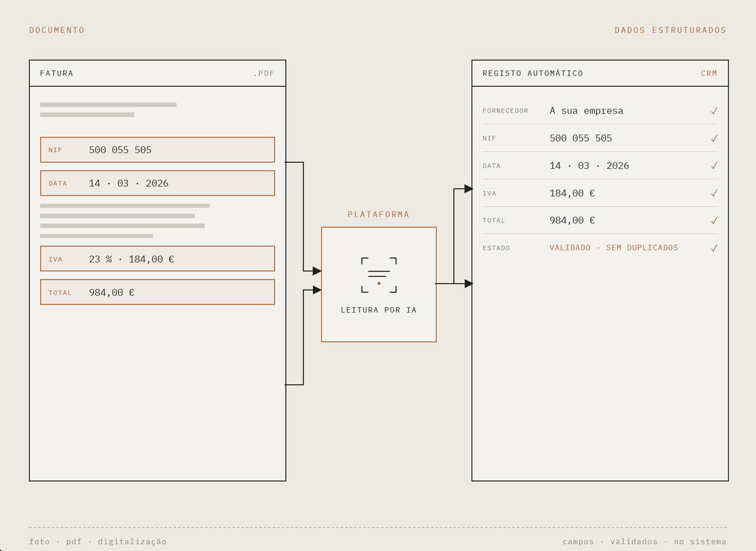Click the checkmark beside IVA 184,00 € in registo
Screen dimensions: 756x551
point(714,193)
